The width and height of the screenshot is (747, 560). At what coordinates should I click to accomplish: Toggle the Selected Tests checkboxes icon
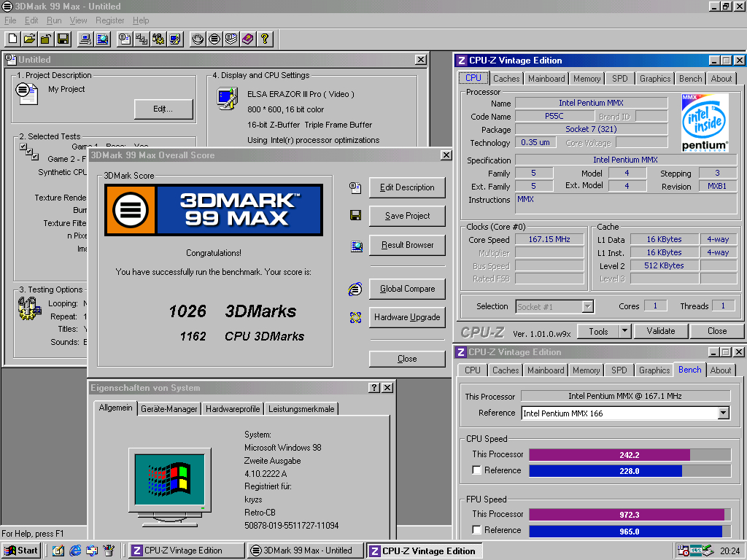pos(29,152)
